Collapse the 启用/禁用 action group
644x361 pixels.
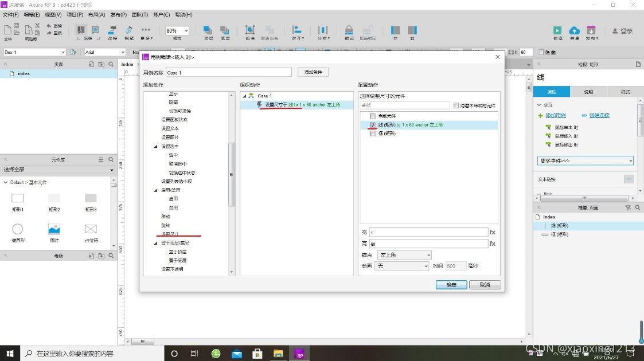click(155, 190)
